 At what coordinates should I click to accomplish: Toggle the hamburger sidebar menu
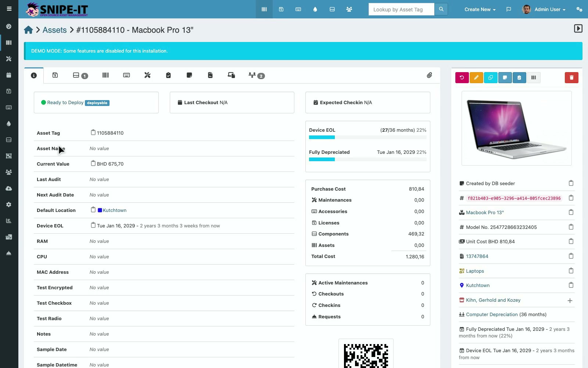(x=9, y=9)
